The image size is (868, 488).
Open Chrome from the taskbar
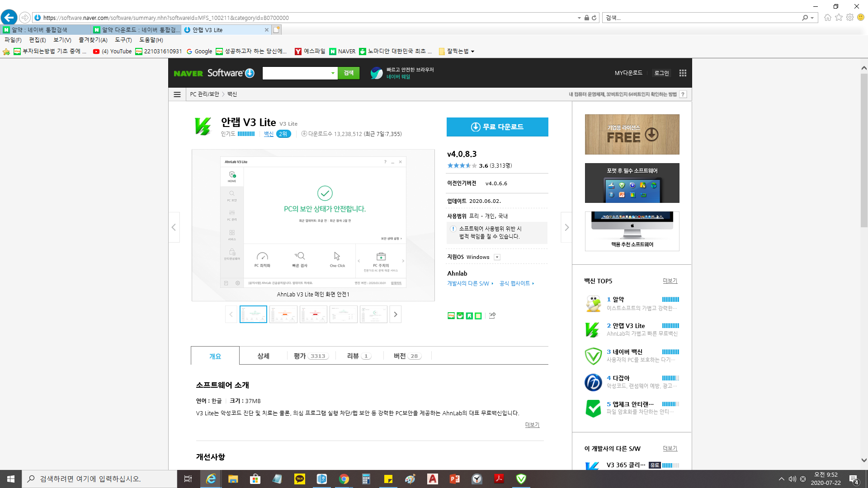[344, 479]
